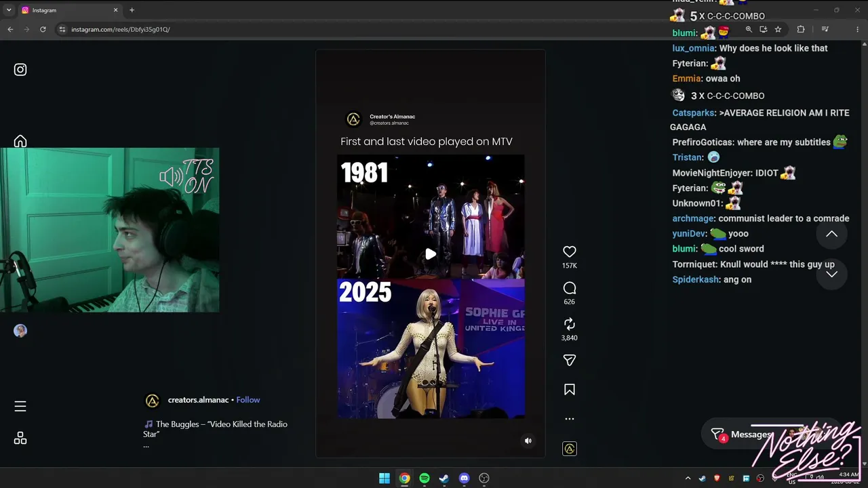The image size is (868, 488).
Task: Follow creators.almanac
Action: pos(248,400)
